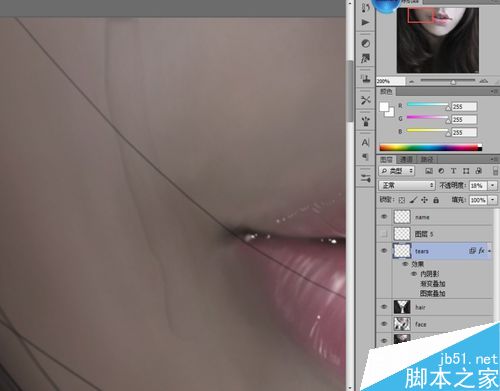Show the 图层 5 layer
Screen dimensions: 500x391
384,234
